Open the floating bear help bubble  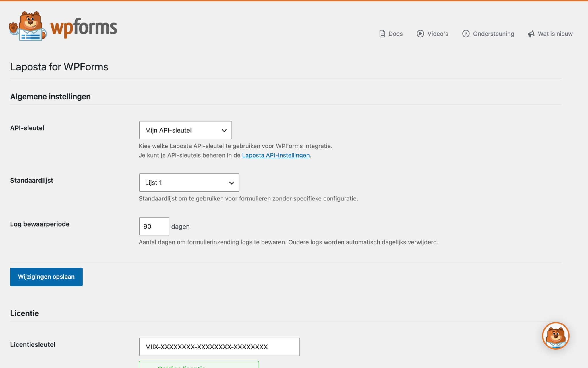pyautogui.click(x=556, y=336)
